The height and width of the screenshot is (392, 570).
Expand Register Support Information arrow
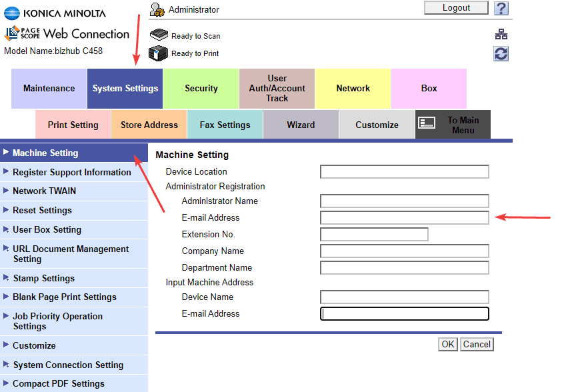pos(6,172)
